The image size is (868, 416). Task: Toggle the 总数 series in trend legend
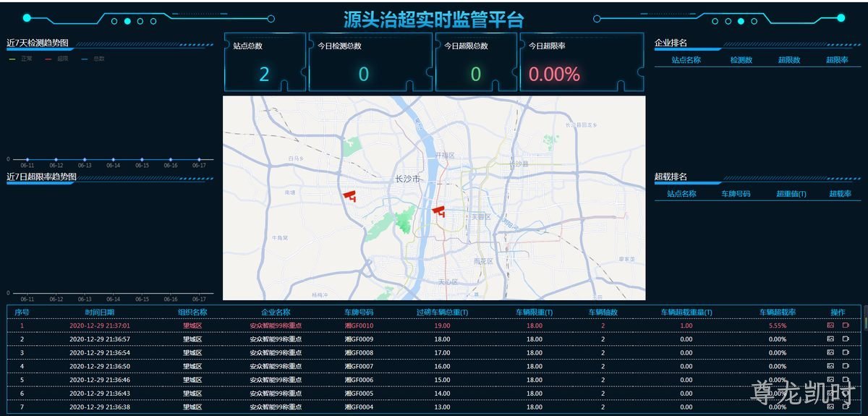tap(93, 59)
